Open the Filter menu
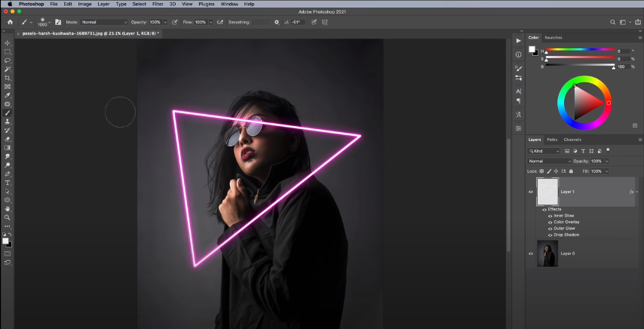The width and height of the screenshot is (644, 329). pos(158,4)
